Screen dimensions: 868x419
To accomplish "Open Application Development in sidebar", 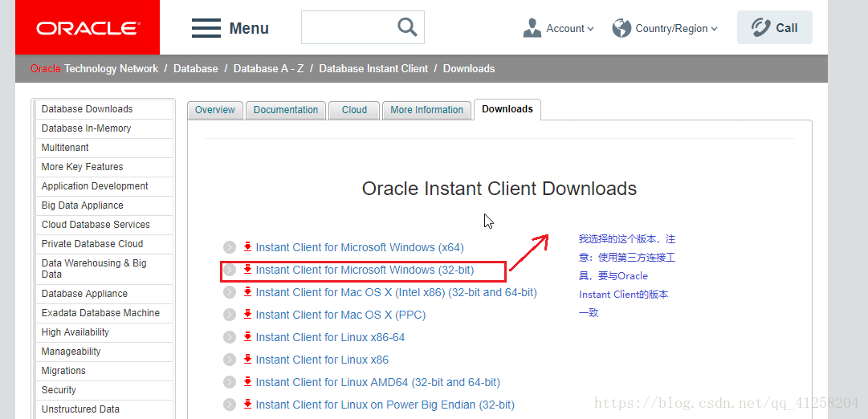I will [x=104, y=186].
